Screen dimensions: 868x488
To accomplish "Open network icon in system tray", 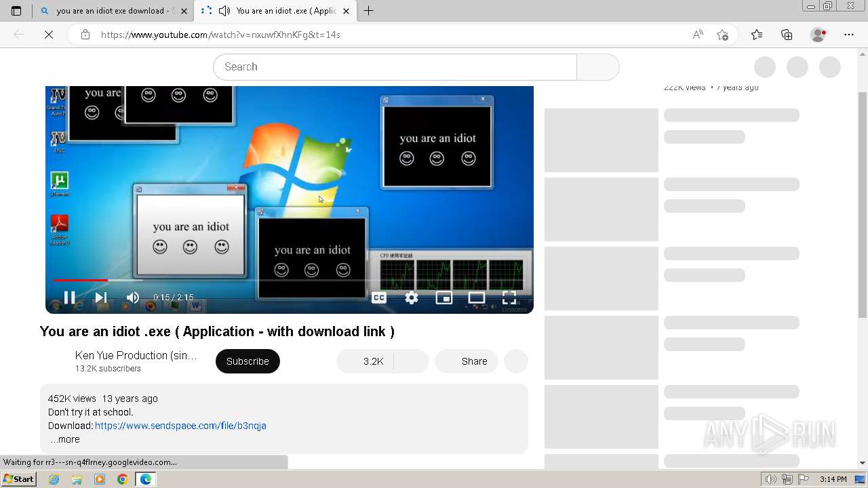I will 787,479.
